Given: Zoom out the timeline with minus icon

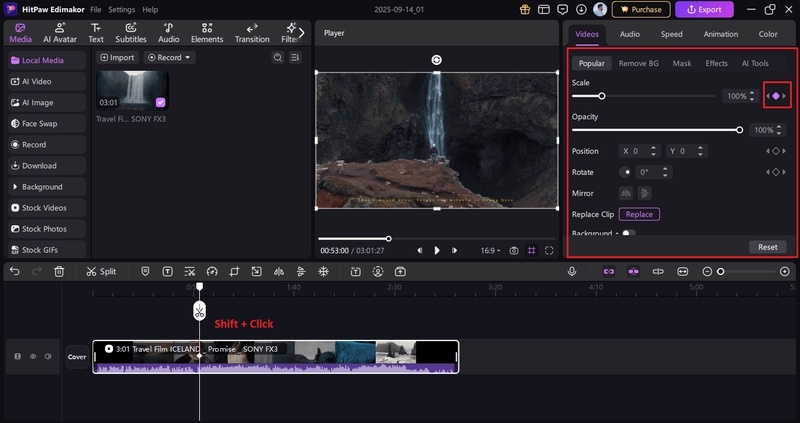Looking at the screenshot, I should point(707,271).
